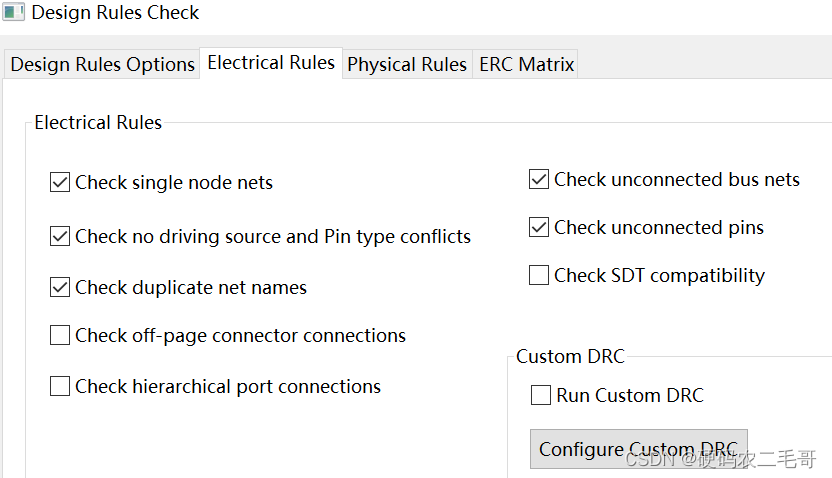Click the Design Rules Check window icon
Image resolution: width=832 pixels, height=478 pixels.
[x=14, y=13]
